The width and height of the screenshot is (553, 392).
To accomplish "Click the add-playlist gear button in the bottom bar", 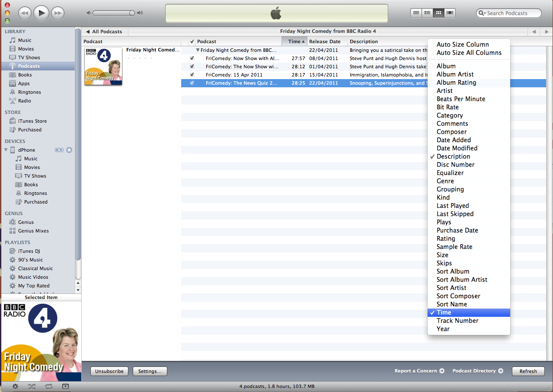I will pyautogui.click(x=15, y=386).
